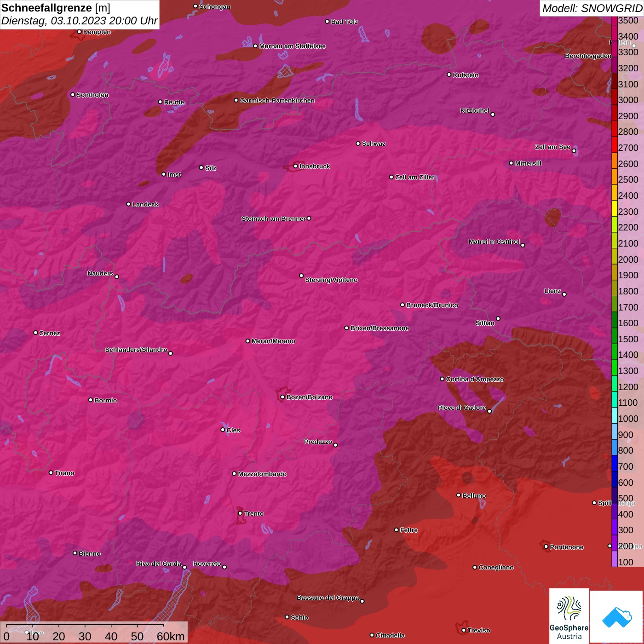Click the Zernez marker dot
Image resolution: width=644 pixels, height=644 pixels.
[x=36, y=333]
